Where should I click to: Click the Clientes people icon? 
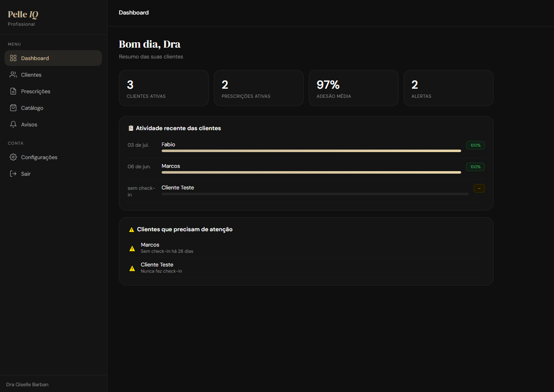pos(13,75)
